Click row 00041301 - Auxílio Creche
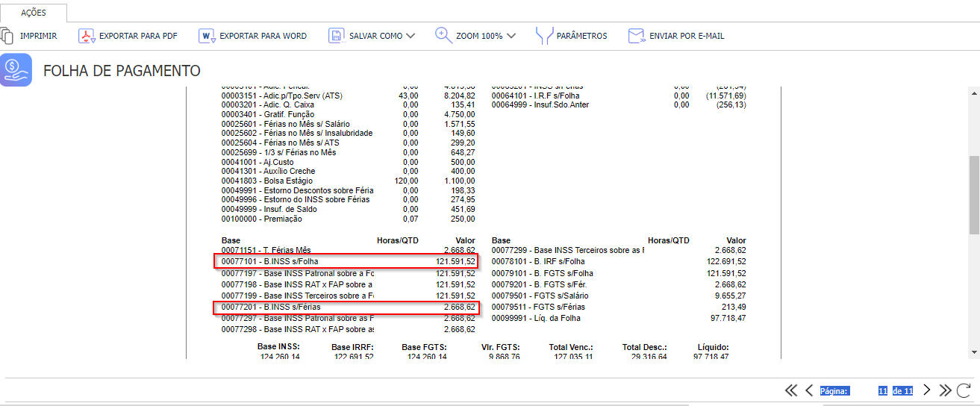 (x=348, y=171)
